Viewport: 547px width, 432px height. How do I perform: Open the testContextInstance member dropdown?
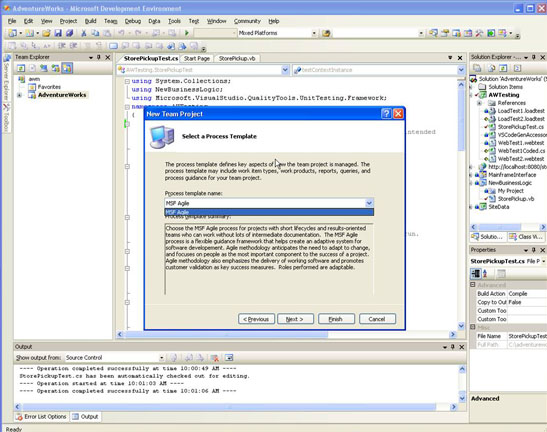[461, 70]
